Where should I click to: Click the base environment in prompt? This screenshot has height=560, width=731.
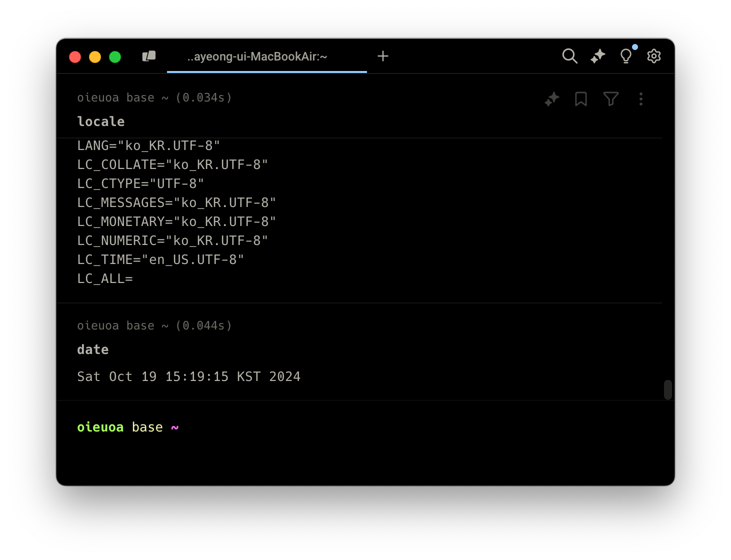[x=147, y=427]
